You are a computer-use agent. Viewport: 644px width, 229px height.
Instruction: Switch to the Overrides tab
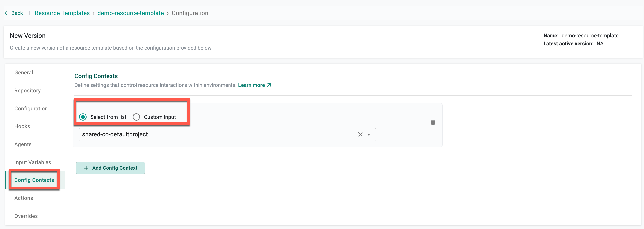(x=26, y=216)
